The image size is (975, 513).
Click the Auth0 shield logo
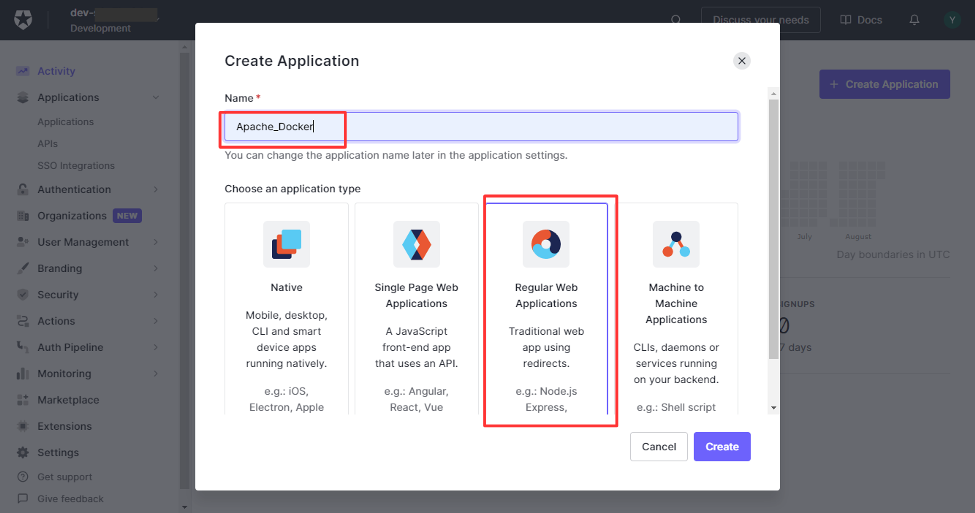click(23, 19)
